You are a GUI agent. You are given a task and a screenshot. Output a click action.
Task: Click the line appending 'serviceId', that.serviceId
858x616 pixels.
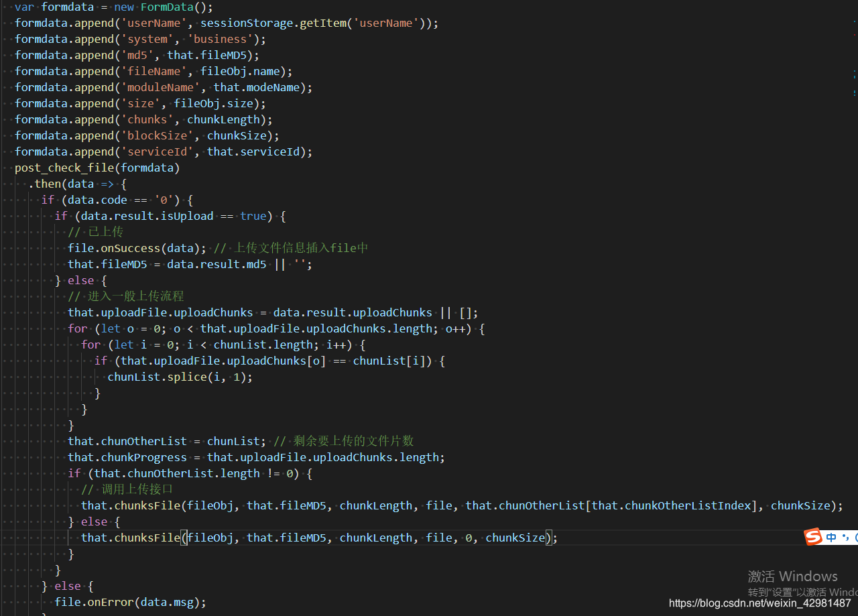[164, 152]
